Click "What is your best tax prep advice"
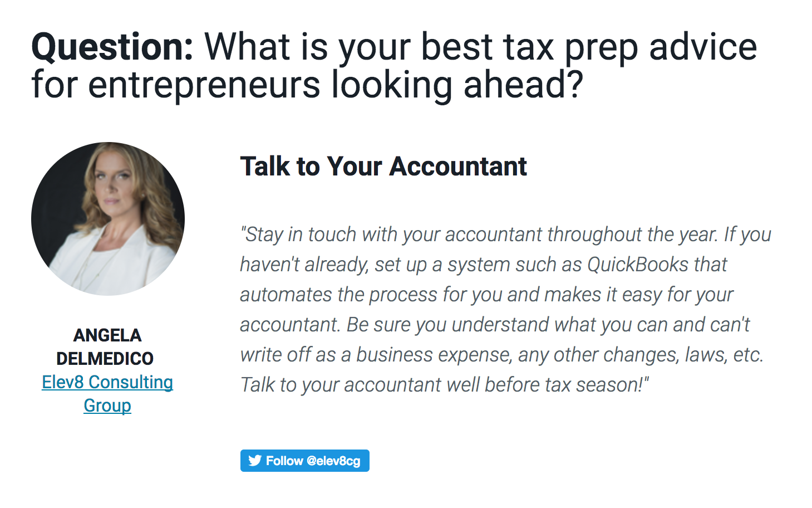 (481, 48)
